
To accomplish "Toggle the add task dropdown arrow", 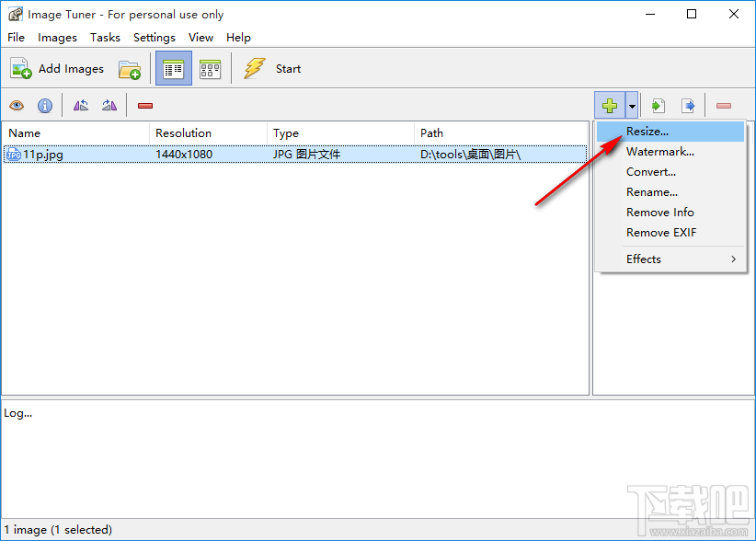I will point(632,105).
